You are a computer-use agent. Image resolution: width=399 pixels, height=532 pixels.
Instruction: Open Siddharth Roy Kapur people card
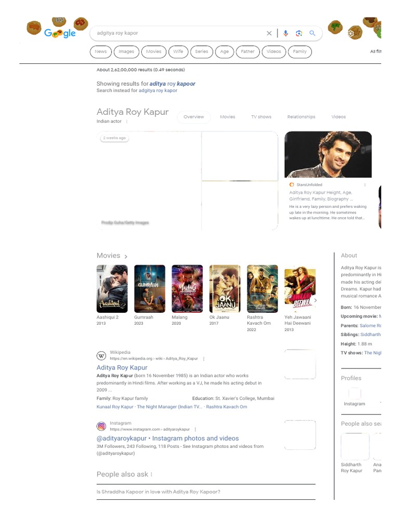355,453
